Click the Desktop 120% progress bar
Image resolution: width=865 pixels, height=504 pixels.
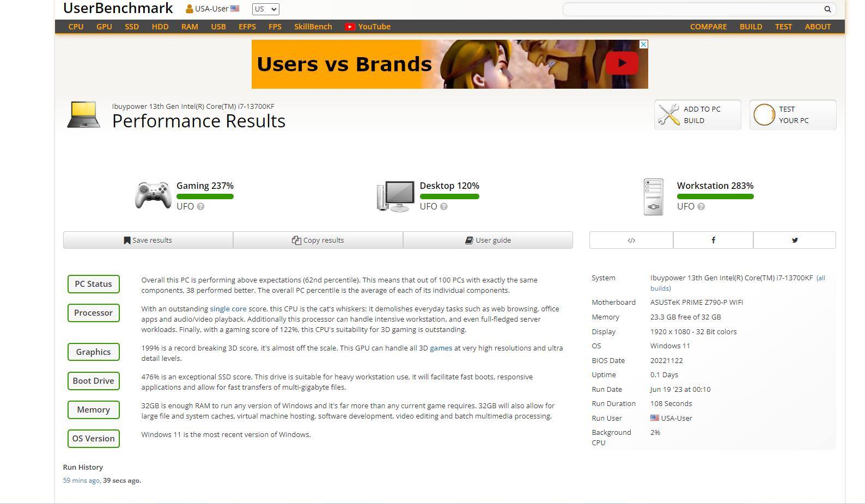coord(449,196)
